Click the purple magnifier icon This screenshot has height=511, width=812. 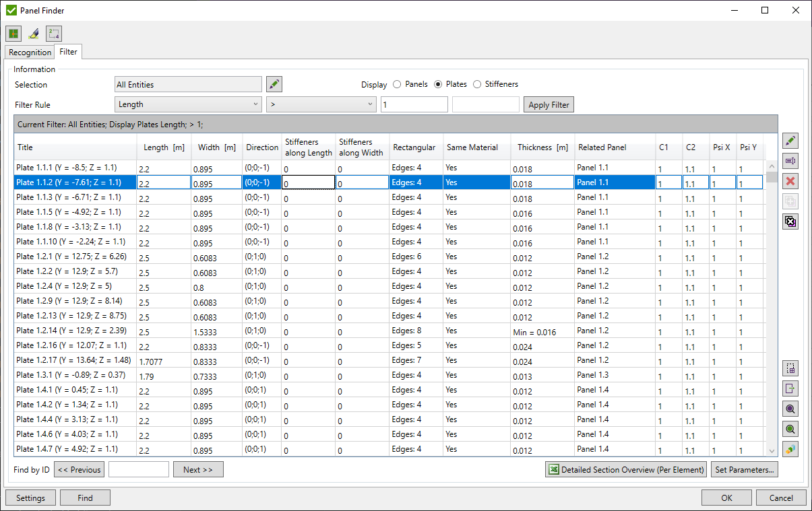pyautogui.click(x=790, y=409)
